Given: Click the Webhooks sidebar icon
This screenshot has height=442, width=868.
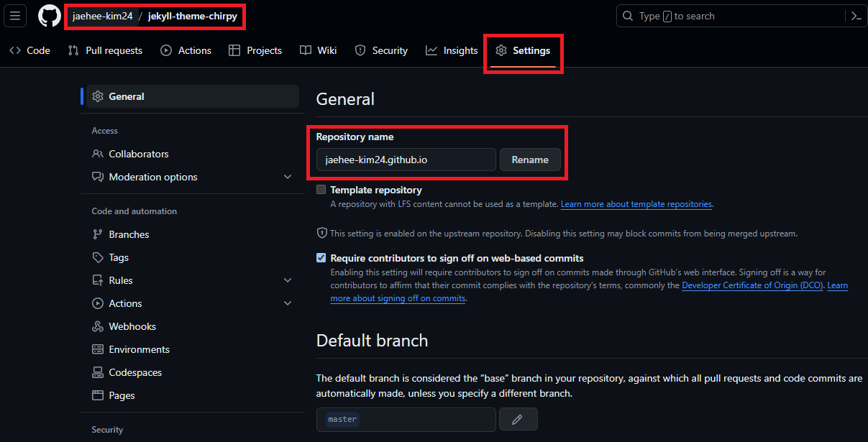Looking at the screenshot, I should click(98, 326).
